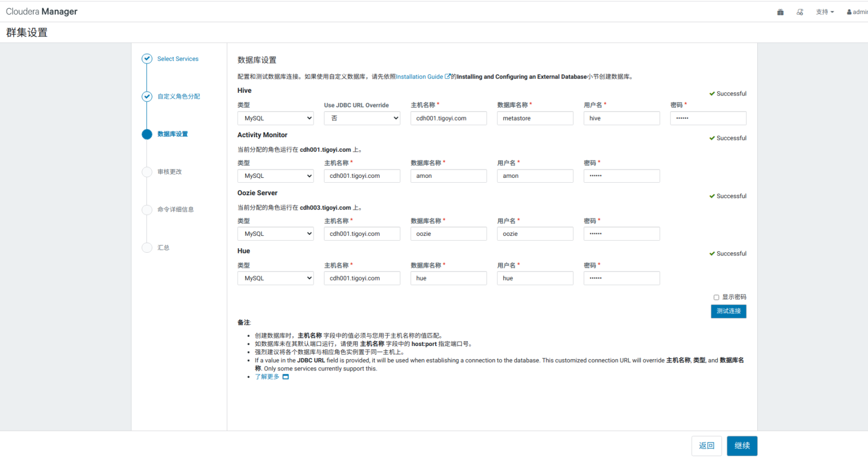Click the Activity Monitor password field
The image size is (868, 461).
pyautogui.click(x=622, y=176)
